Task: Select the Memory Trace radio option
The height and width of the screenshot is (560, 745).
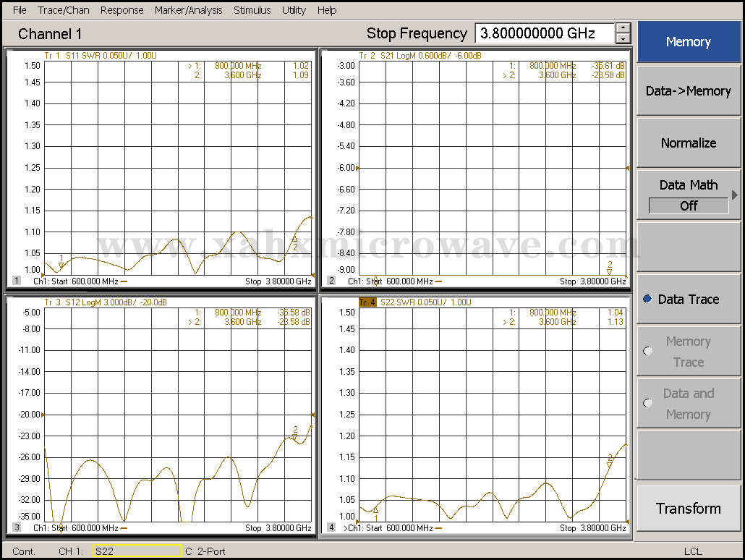Action: click(647, 352)
